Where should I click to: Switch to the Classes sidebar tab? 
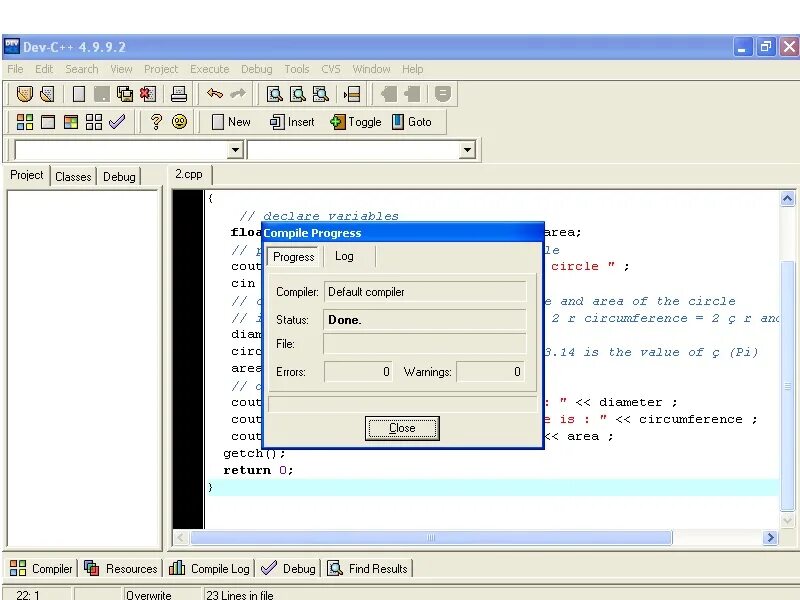point(73,177)
